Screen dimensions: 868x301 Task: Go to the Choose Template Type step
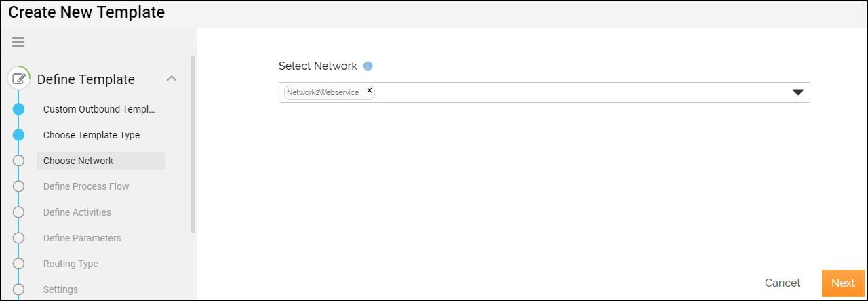pos(92,135)
